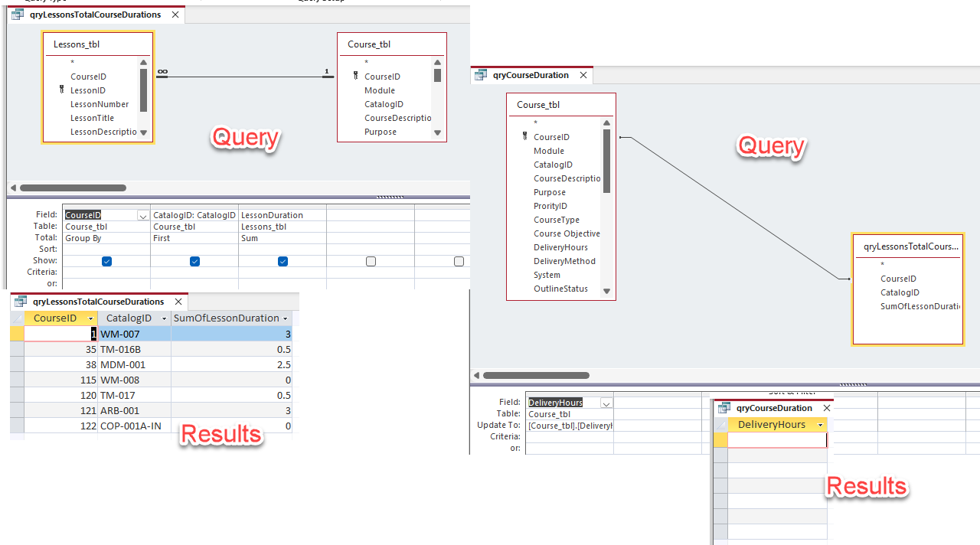
Task: Click the query icon on qryCourseDuration design tab
Action: coord(481,75)
